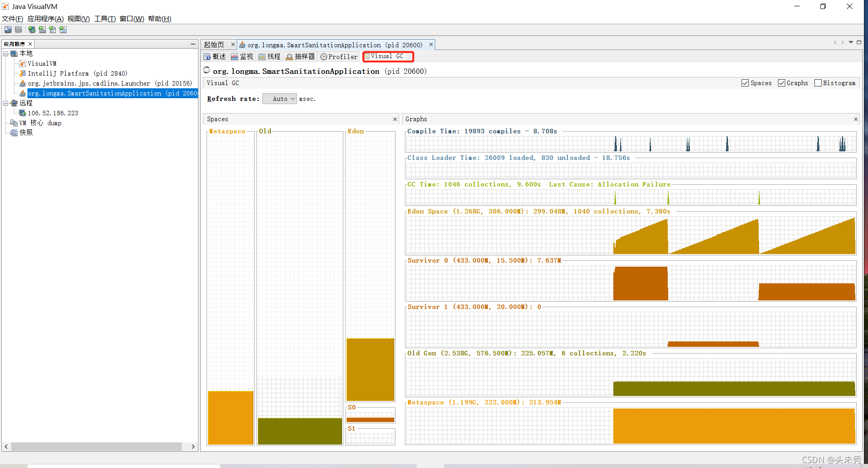Viewport: 868px width, 468px height.
Task: Select the Visual GC tab
Action: (387, 56)
